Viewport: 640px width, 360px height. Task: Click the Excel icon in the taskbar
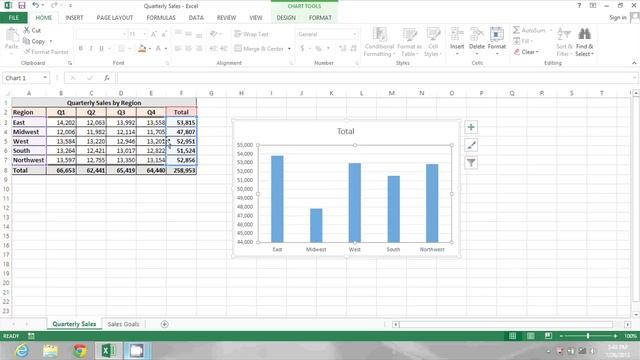(108, 351)
